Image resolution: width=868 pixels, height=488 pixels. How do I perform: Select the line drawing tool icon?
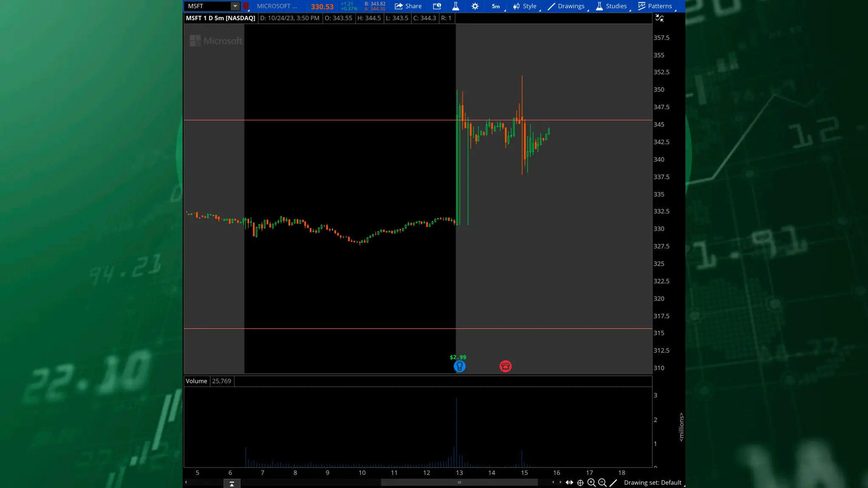pyautogui.click(x=613, y=482)
